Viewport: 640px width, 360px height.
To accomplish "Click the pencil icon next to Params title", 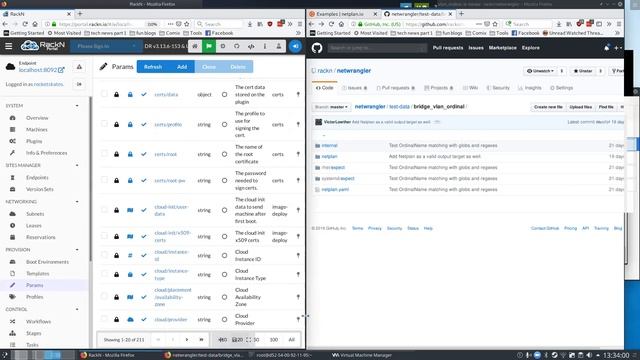I will 103,66.
